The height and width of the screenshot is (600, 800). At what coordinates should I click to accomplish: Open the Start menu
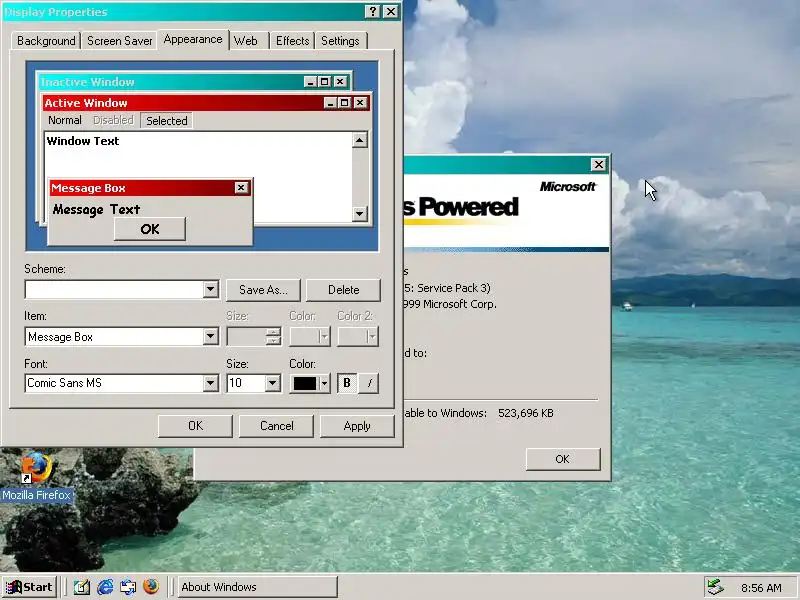29,587
